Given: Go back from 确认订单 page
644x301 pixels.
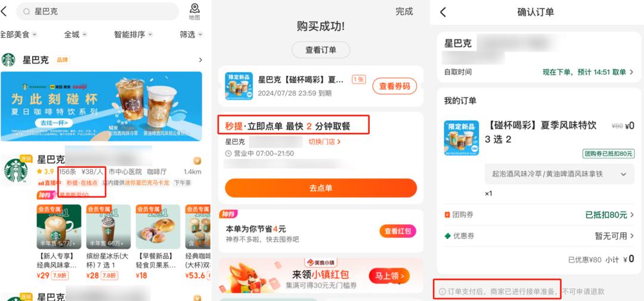Looking at the screenshot, I should 442,12.
